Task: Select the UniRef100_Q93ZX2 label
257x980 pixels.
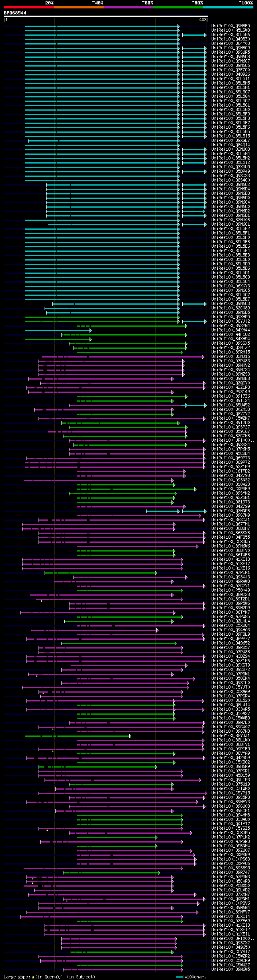Action: click(x=230, y=943)
